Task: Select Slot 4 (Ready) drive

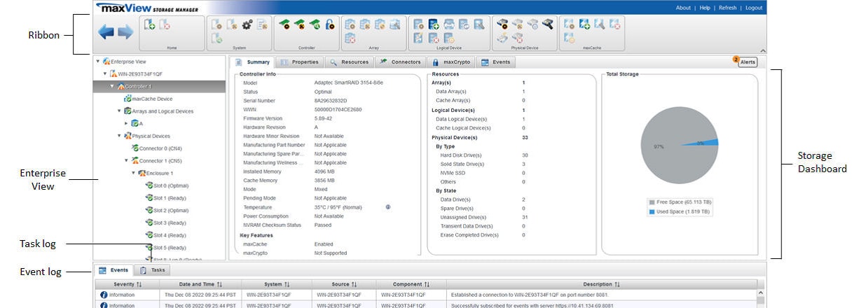Action: 165,235
